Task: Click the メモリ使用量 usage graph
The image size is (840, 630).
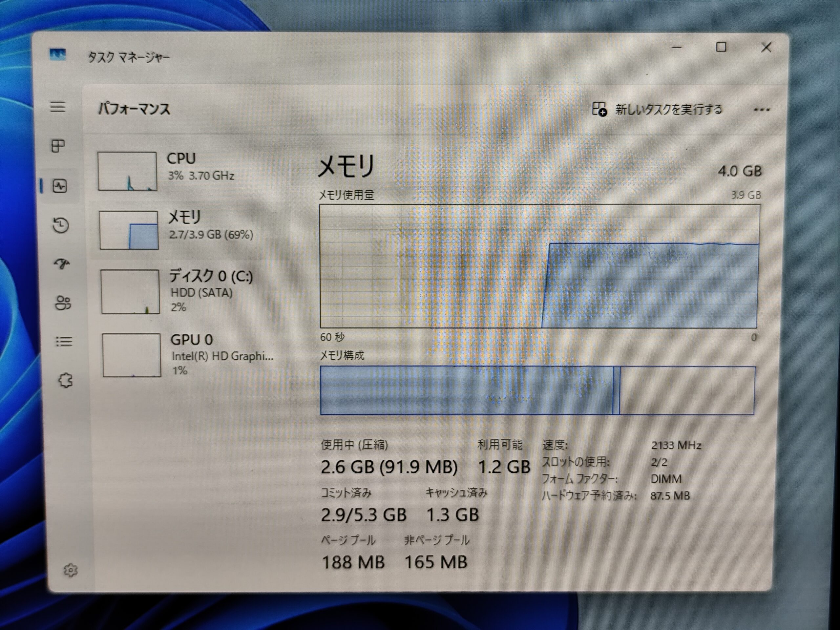Action: pyautogui.click(x=539, y=266)
